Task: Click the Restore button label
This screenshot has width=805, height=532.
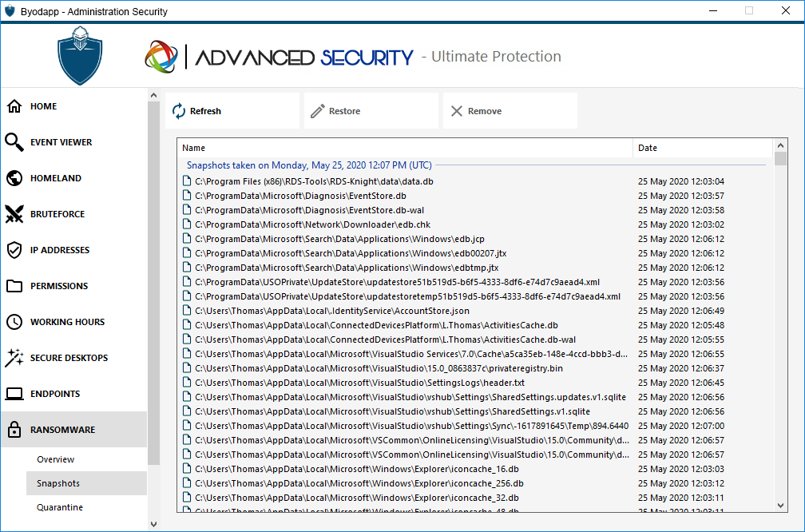Action: tap(344, 111)
